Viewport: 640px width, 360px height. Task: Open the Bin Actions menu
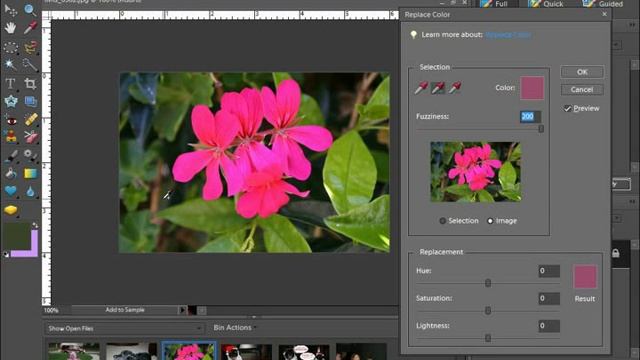[x=234, y=328]
